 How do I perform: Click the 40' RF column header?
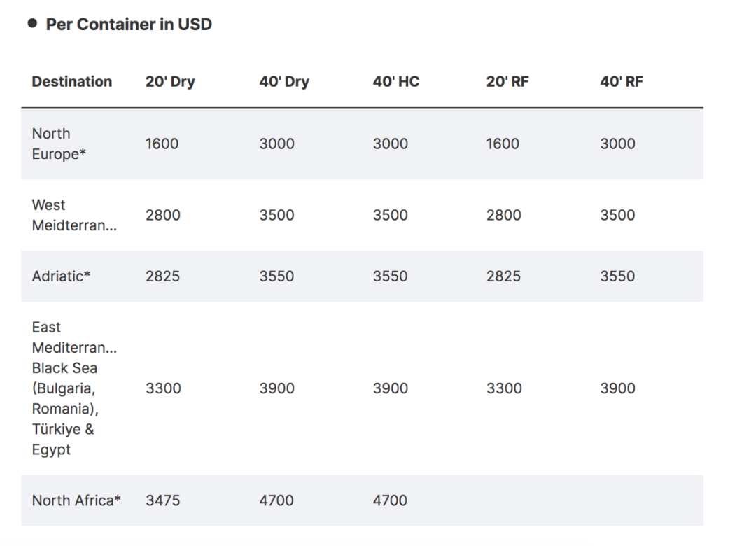[x=621, y=82]
